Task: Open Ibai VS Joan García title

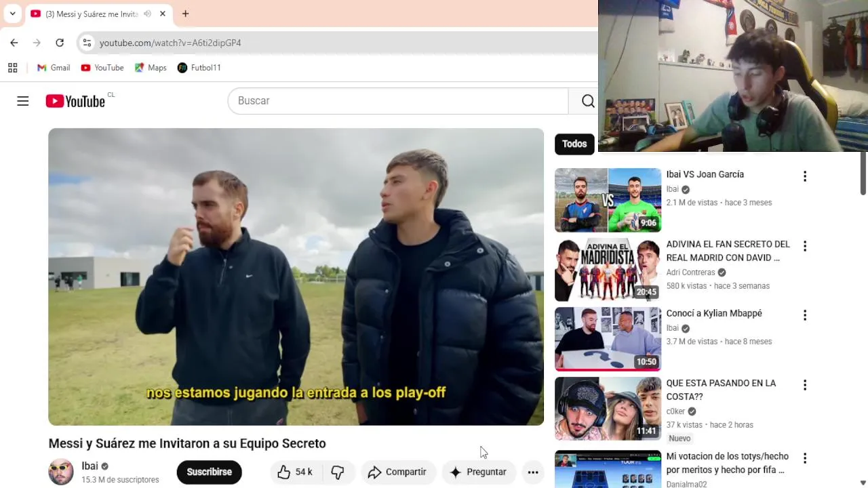Action: pyautogui.click(x=705, y=174)
